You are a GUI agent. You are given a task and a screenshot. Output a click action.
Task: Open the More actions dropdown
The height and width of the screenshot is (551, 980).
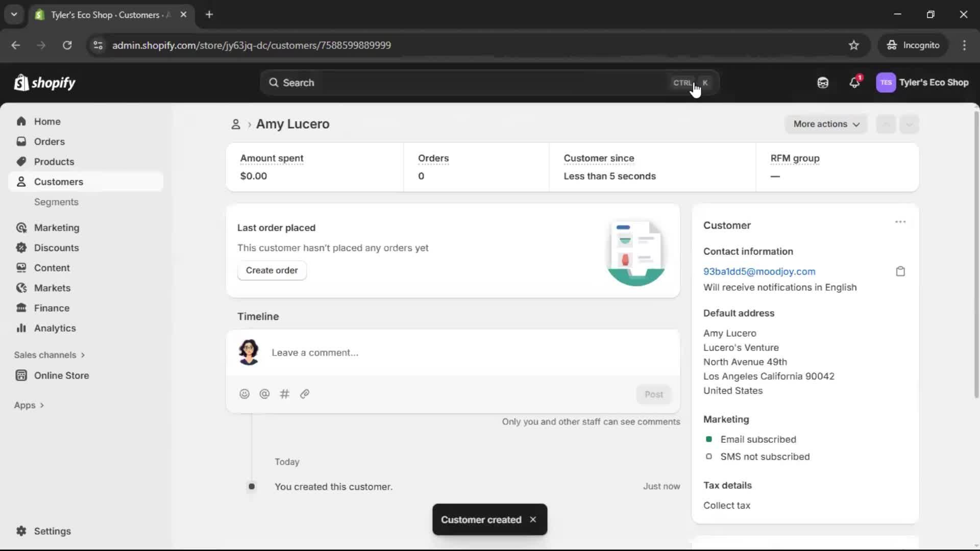pyautogui.click(x=826, y=124)
